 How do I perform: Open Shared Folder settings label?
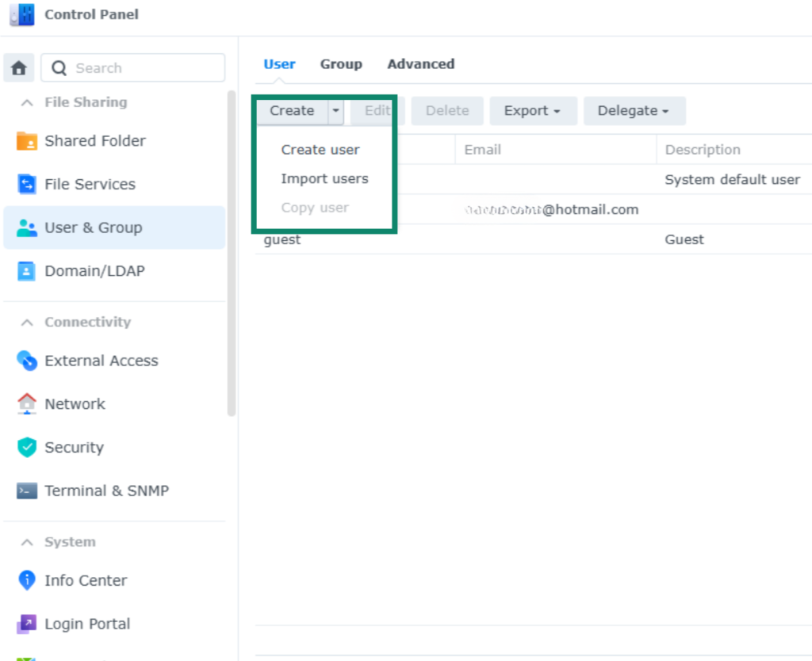(95, 141)
